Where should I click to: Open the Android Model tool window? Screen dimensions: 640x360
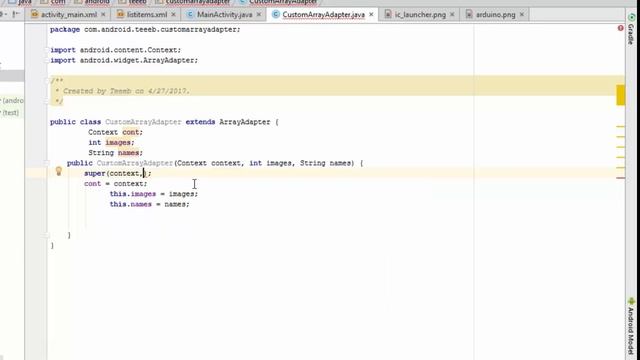click(631, 327)
